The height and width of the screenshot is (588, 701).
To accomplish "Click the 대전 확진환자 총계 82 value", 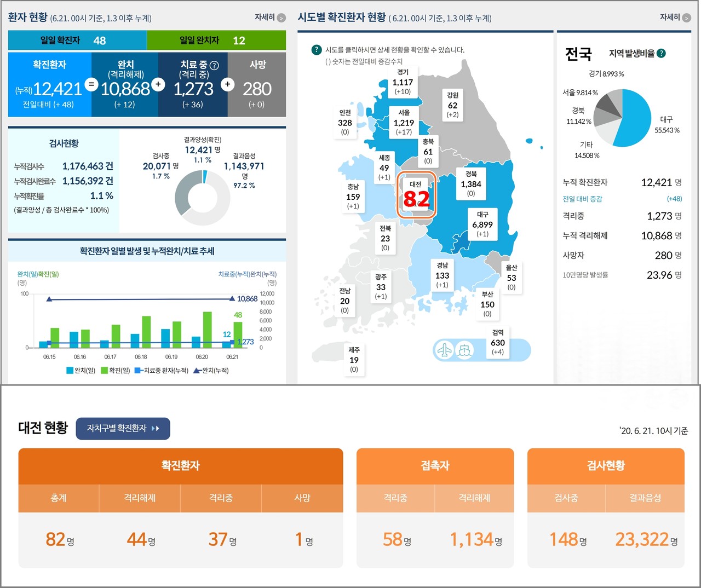I will [60, 540].
